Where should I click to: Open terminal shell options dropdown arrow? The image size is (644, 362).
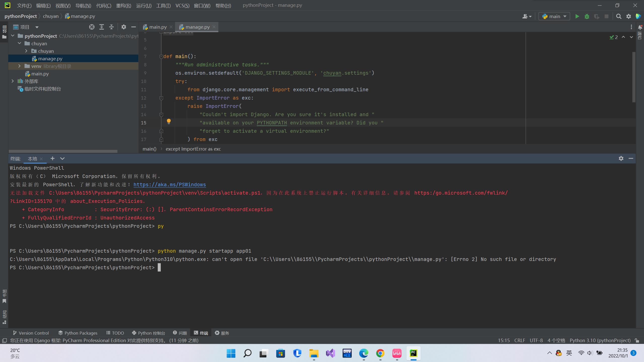tap(62, 158)
